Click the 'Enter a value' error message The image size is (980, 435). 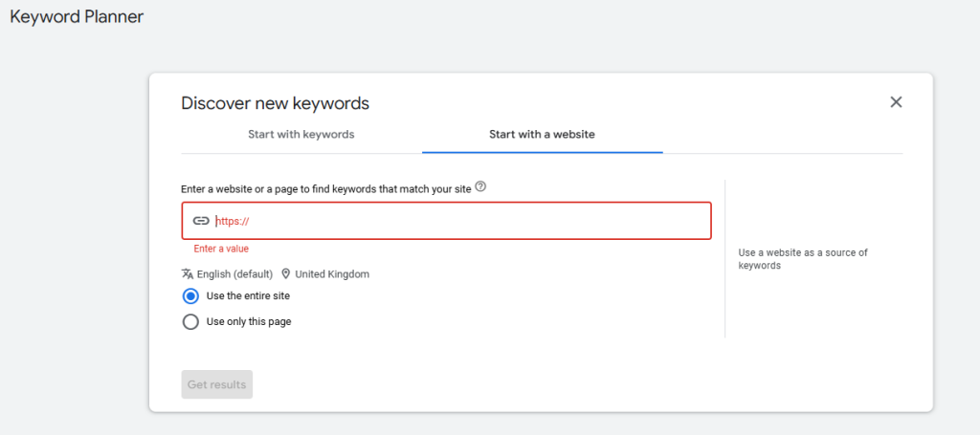(221, 249)
